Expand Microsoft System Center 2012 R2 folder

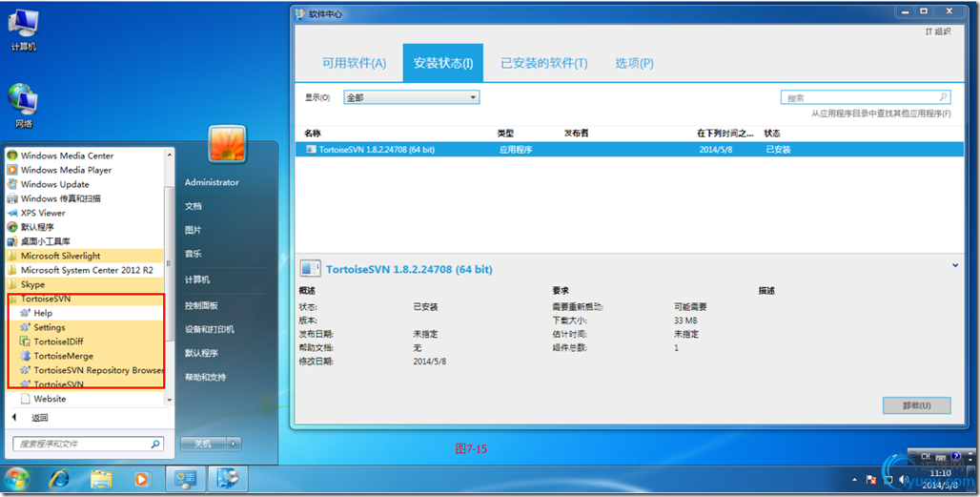point(85,270)
